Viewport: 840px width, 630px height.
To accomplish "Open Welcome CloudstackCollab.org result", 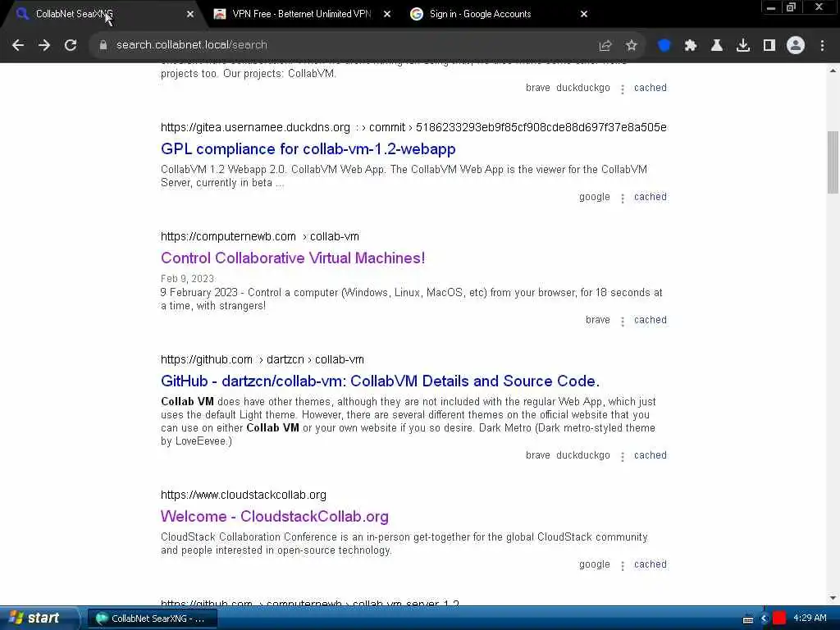I will pyautogui.click(x=274, y=517).
